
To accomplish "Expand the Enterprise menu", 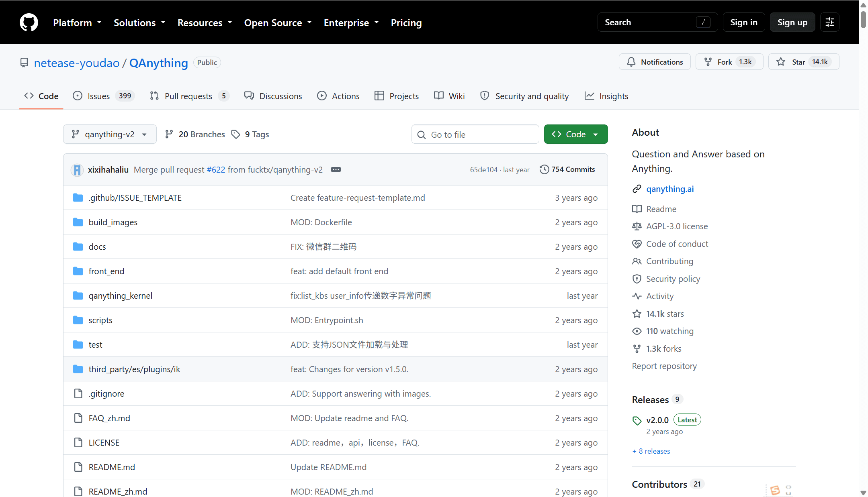I will pos(351,23).
